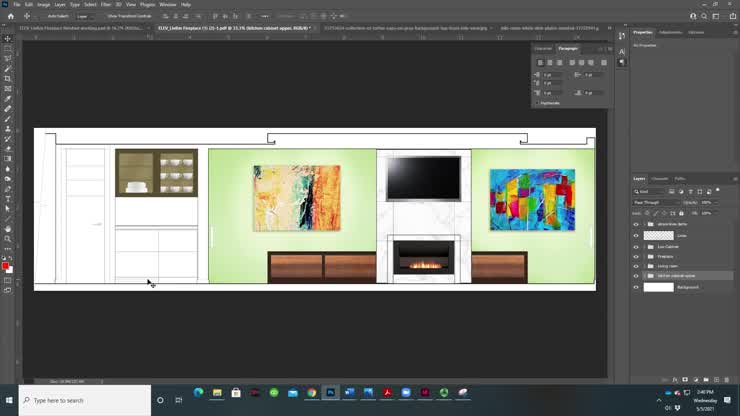
Task: Toggle Show Transform Controls checkbox
Action: point(105,16)
